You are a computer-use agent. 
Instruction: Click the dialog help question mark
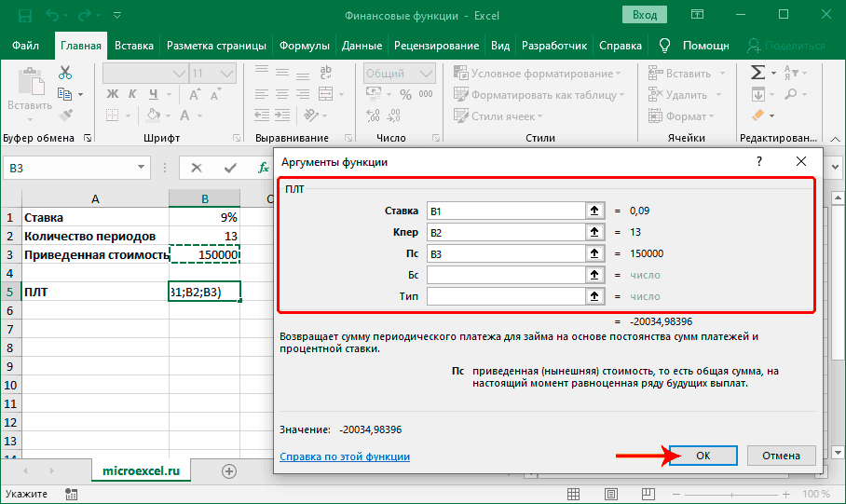click(759, 161)
